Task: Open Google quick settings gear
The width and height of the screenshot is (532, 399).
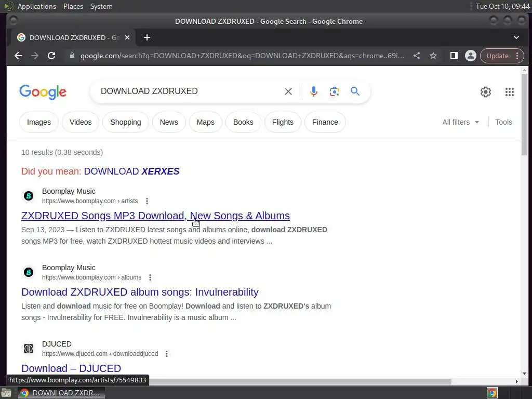Action: coord(486,92)
